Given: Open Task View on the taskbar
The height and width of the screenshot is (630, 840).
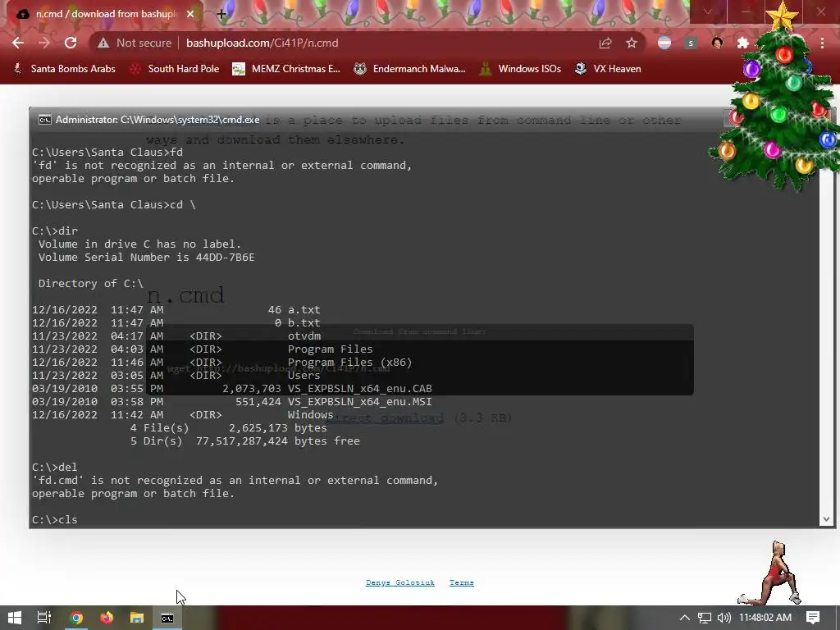Looking at the screenshot, I should (44, 618).
